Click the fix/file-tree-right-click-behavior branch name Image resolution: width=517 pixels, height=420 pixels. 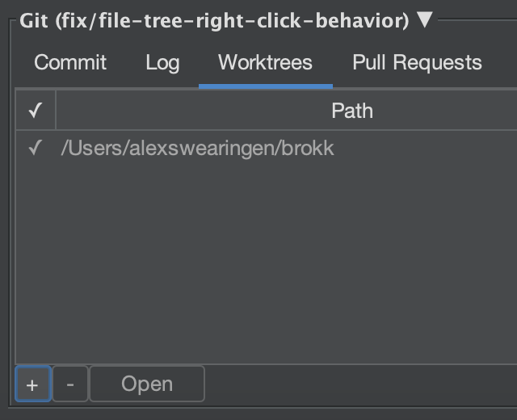[233, 21]
